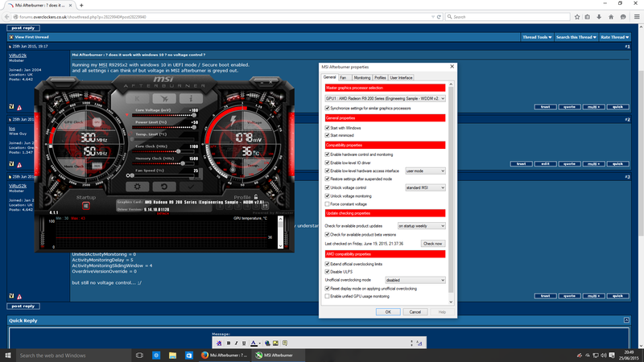
Task: Click the Afterburner airplane icon button
Action: pyautogui.click(x=164, y=98)
